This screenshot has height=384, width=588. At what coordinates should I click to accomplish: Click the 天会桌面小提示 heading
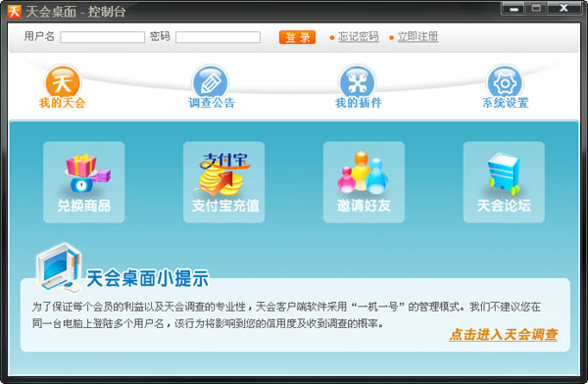point(147,278)
